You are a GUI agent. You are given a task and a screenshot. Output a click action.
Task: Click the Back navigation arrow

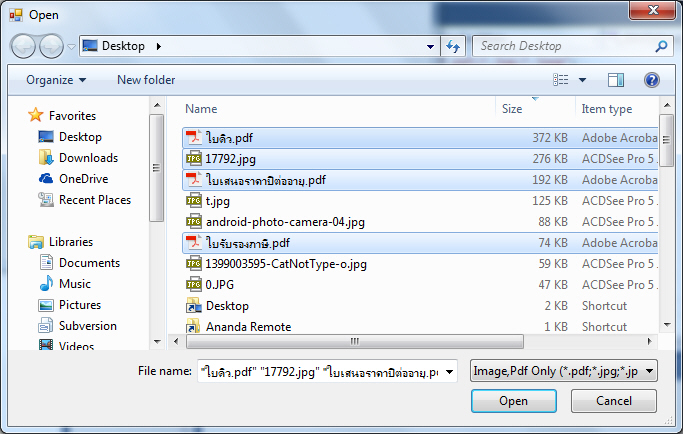[x=23, y=46]
